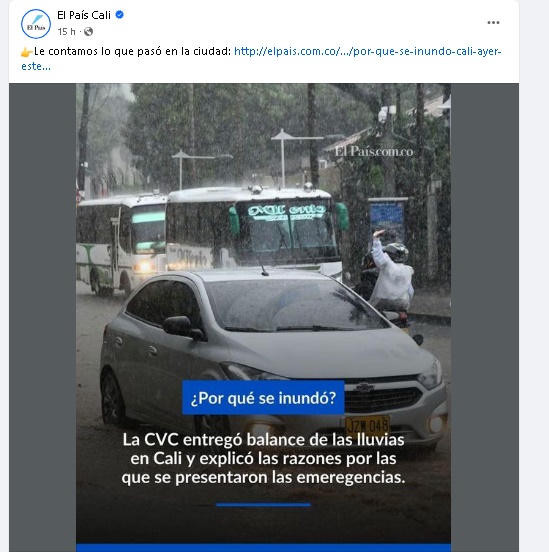Click the globe public audience icon
Viewport: 549px width, 552px height.
pyautogui.click(x=88, y=32)
